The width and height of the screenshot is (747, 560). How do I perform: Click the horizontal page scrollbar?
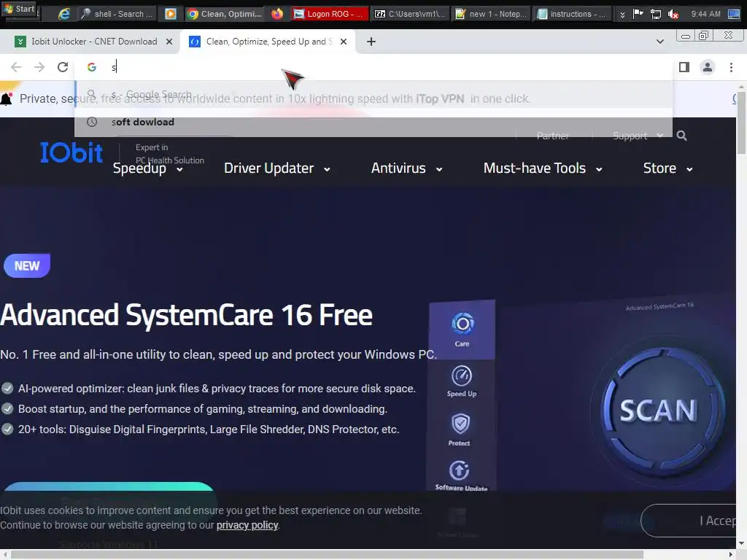[327, 554]
